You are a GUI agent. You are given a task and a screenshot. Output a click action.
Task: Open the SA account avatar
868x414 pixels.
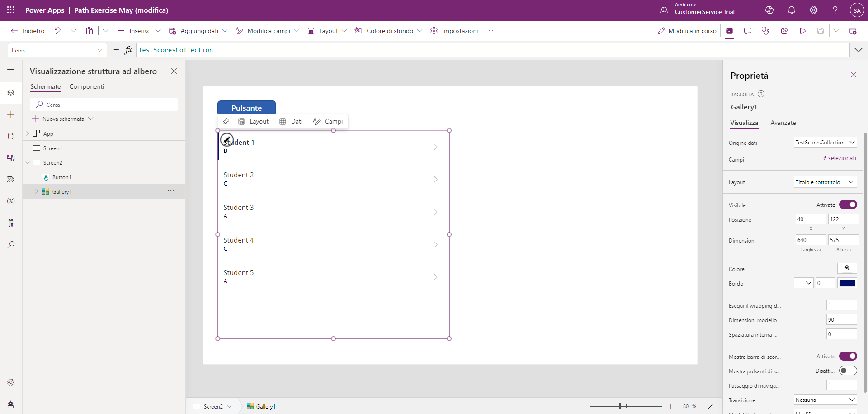[857, 10]
